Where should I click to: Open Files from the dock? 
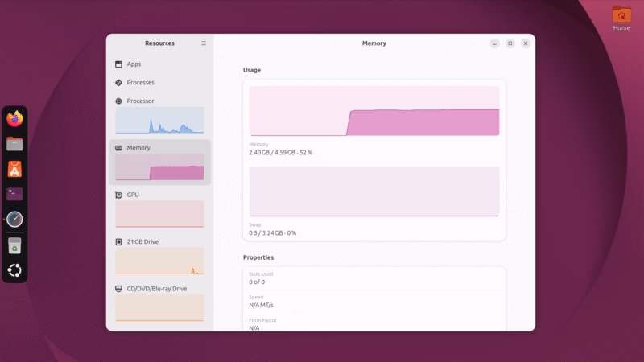pos(14,144)
